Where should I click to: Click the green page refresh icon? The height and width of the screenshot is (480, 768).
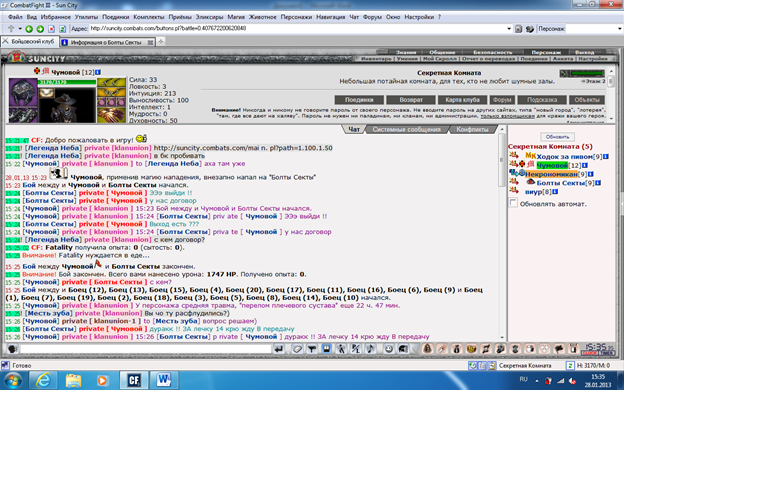pyautogui.click(x=62, y=29)
